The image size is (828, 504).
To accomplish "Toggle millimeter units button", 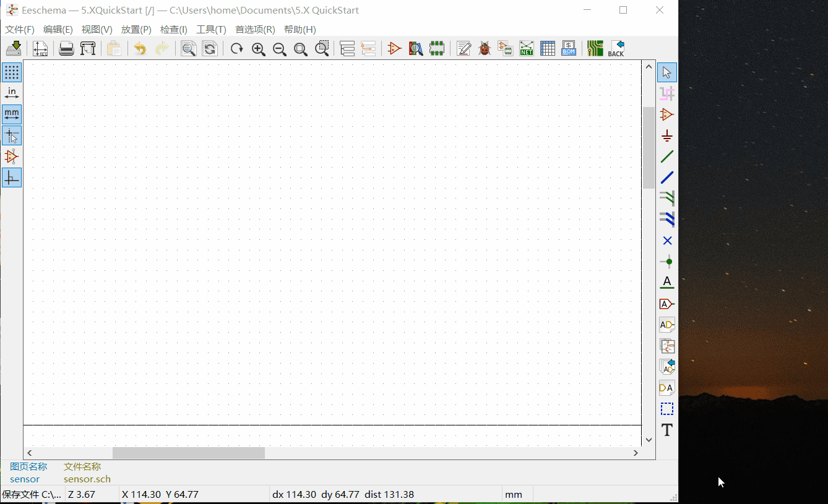I will 12,114.
